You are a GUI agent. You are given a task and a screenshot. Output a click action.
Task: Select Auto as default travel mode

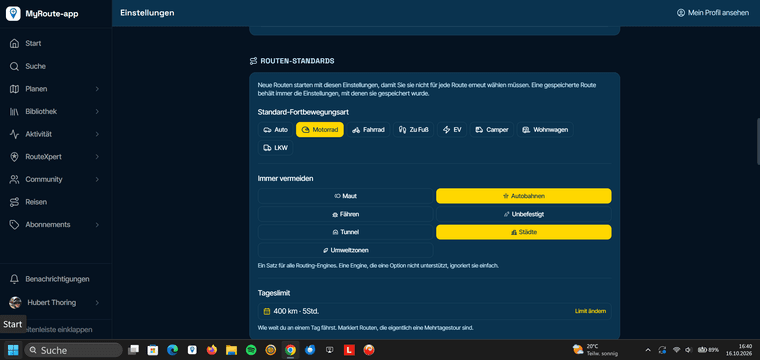click(275, 130)
